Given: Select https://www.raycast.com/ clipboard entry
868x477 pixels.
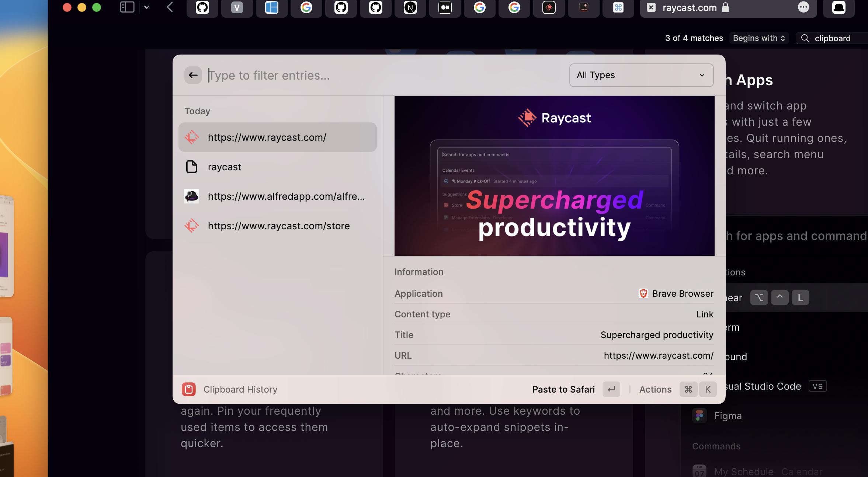Looking at the screenshot, I should [x=277, y=137].
